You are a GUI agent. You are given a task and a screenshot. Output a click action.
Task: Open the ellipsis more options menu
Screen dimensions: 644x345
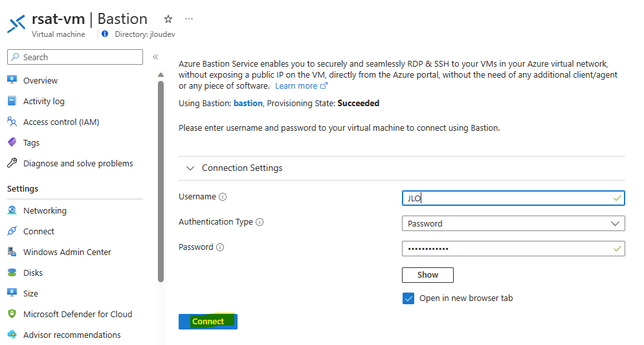point(189,19)
